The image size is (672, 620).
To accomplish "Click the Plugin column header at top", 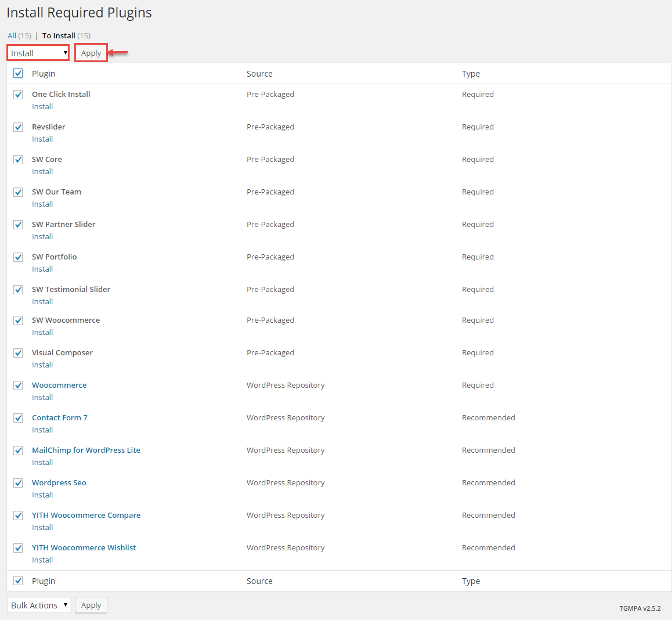I will coord(44,74).
